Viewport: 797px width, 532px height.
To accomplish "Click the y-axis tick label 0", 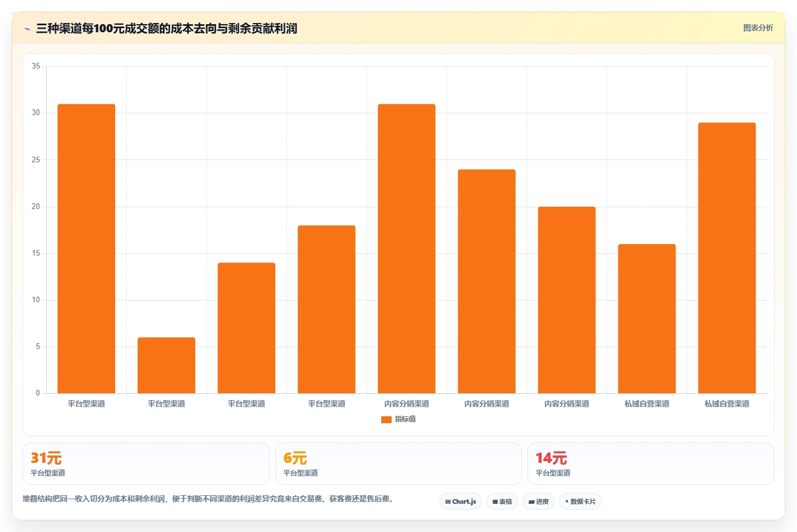I will coord(38,393).
